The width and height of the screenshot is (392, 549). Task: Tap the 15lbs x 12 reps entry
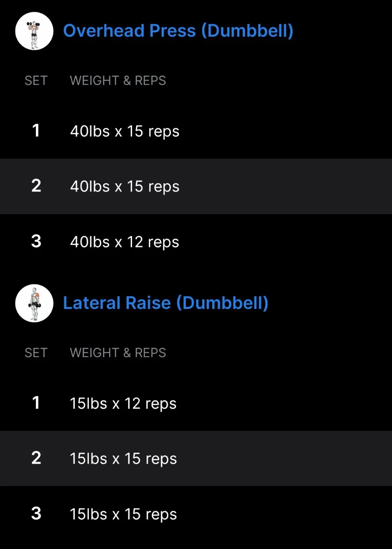click(x=123, y=404)
